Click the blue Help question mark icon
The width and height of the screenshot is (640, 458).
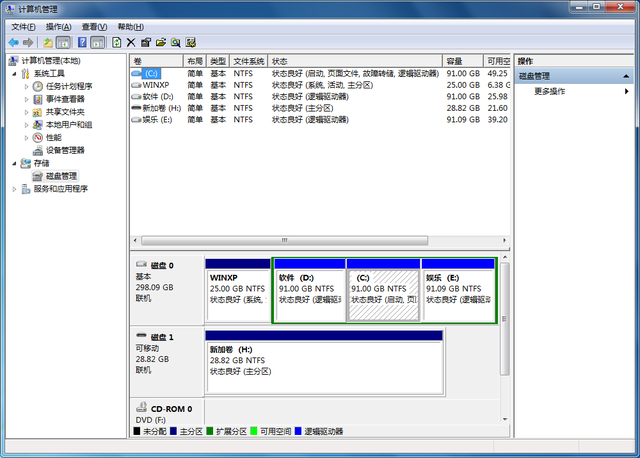pyautogui.click(x=82, y=43)
